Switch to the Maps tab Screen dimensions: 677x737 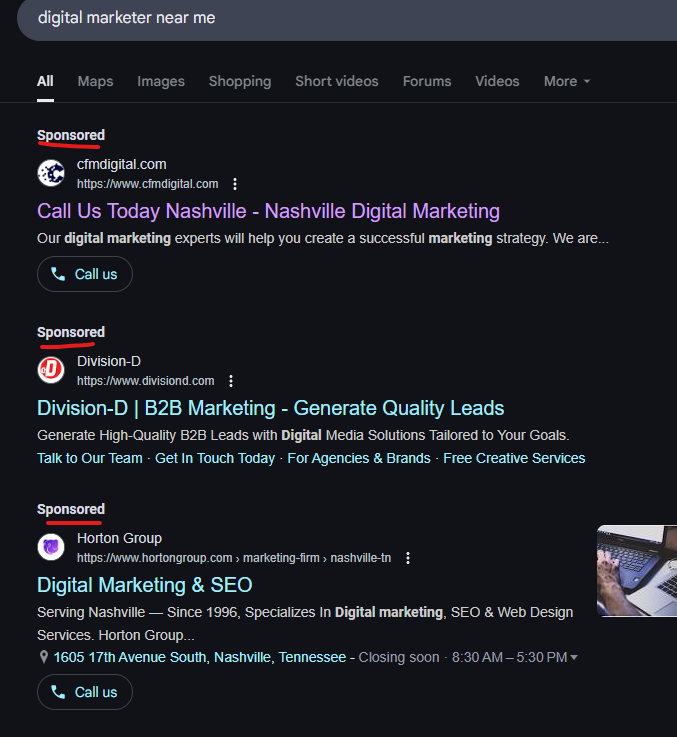pyautogui.click(x=95, y=81)
